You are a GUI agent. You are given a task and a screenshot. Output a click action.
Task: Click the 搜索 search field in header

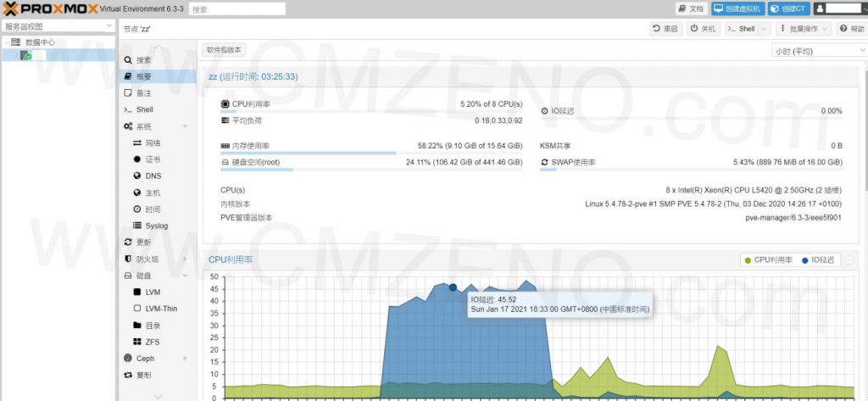tap(236, 9)
